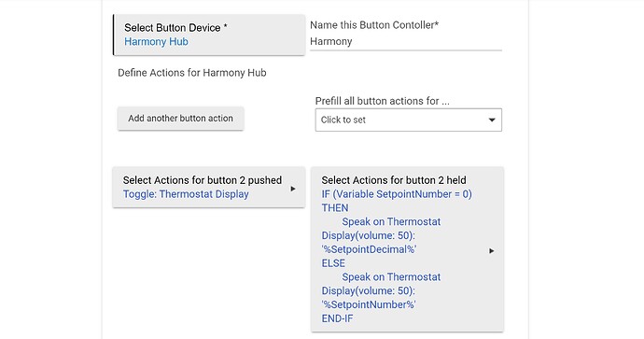
Task: Click the Add another button action button
Action: pyautogui.click(x=181, y=119)
